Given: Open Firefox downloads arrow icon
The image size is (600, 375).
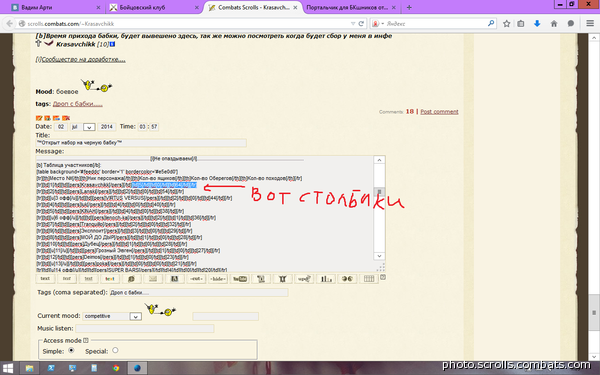Looking at the screenshot, I should tap(537, 24).
